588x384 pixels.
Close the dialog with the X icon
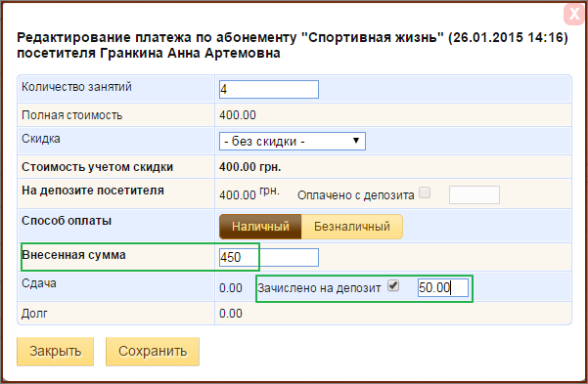point(574,14)
